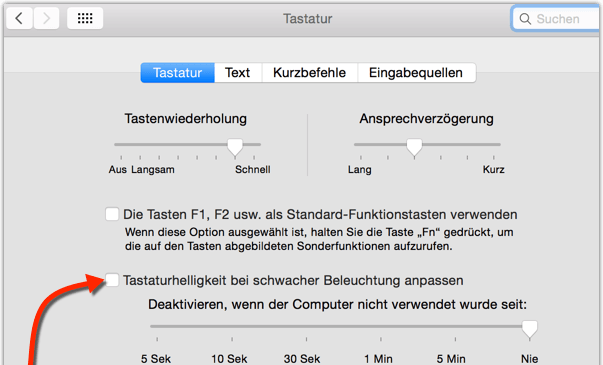Toggle Tastaturhelligkeit bei schwacher Beleuchtung checkbox
Image resolution: width=603 pixels, height=365 pixels.
pos(112,280)
